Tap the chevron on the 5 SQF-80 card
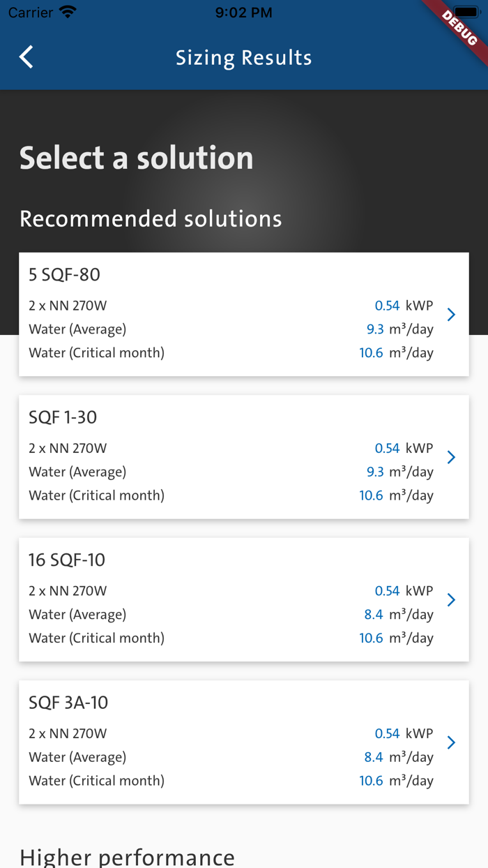 [x=451, y=314]
